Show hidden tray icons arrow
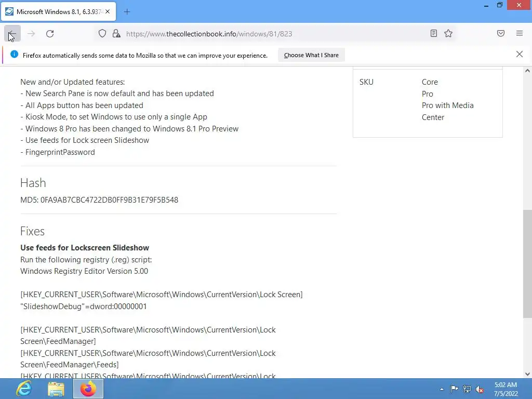The height and width of the screenshot is (399, 532). pyautogui.click(x=442, y=389)
